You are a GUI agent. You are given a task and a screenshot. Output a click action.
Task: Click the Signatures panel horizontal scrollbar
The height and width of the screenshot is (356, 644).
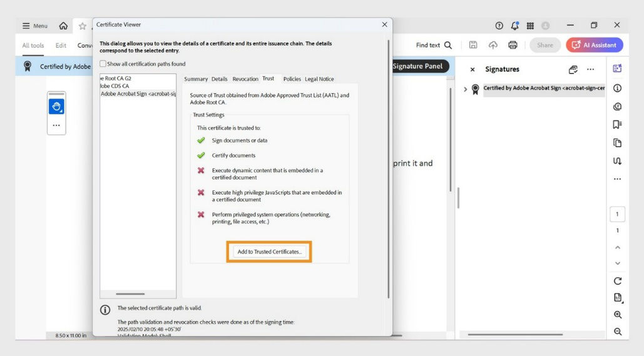tap(516, 335)
